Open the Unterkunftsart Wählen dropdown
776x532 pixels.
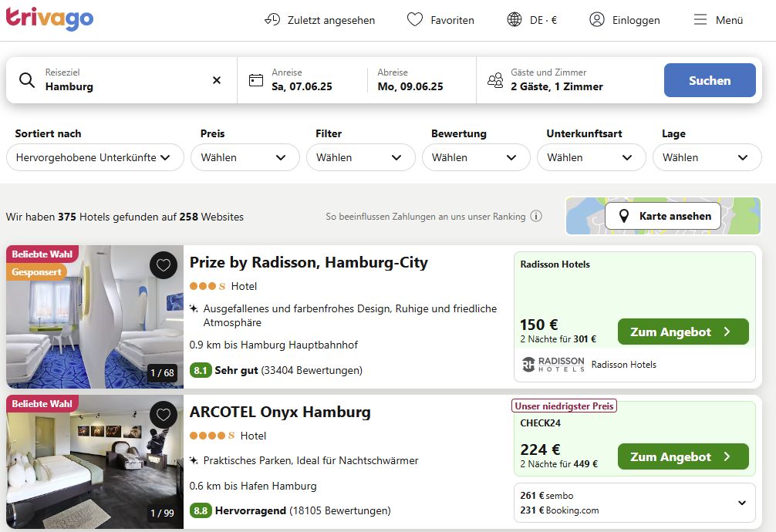coord(592,157)
